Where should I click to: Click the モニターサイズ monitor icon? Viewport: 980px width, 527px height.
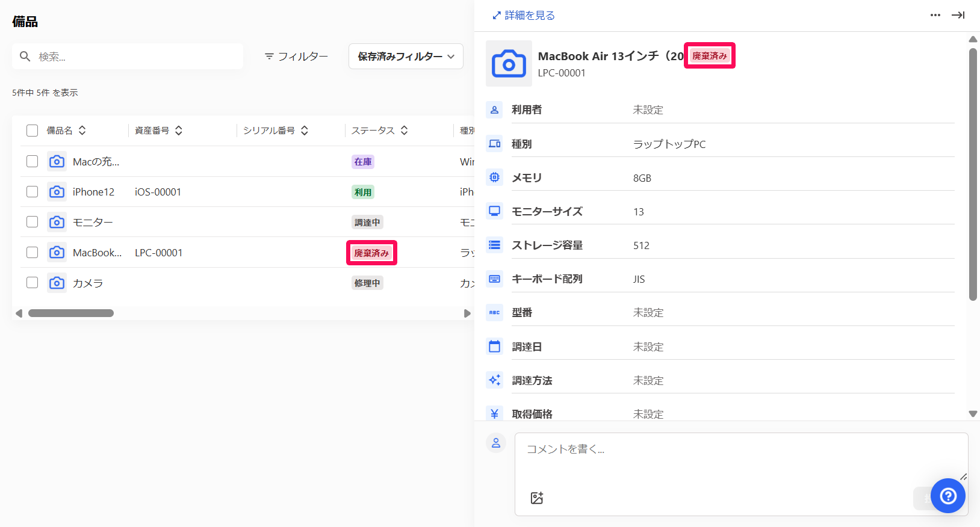click(x=494, y=211)
